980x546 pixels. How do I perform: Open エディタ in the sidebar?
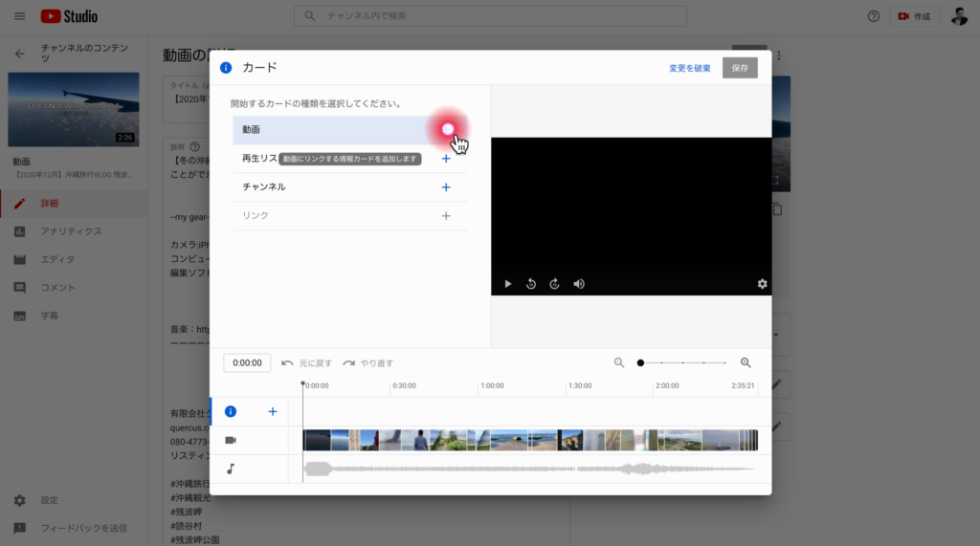74,259
